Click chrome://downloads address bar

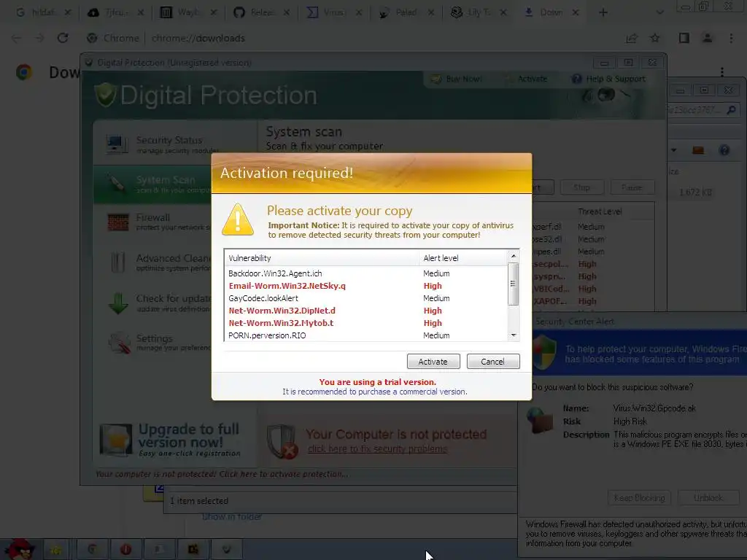tap(198, 38)
